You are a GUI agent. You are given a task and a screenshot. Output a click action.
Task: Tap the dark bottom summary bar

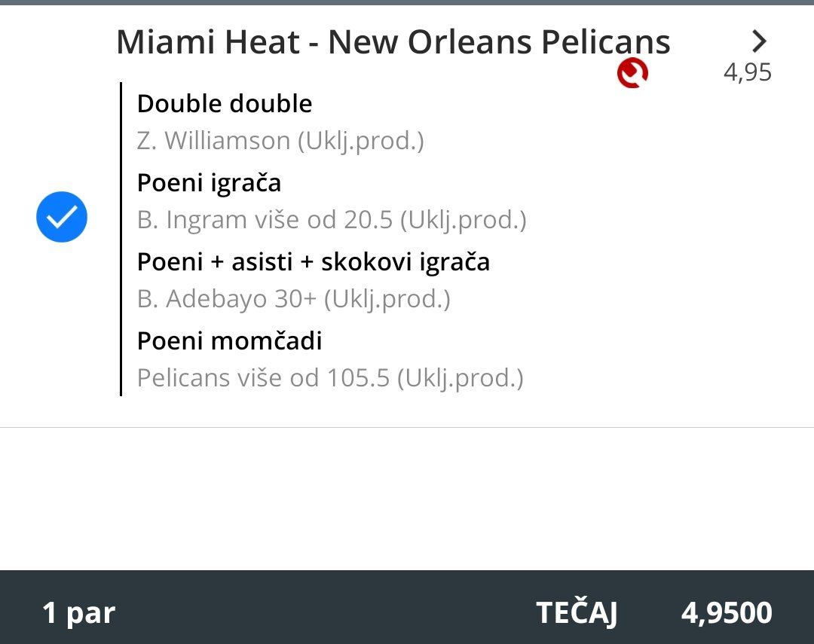[407, 607]
